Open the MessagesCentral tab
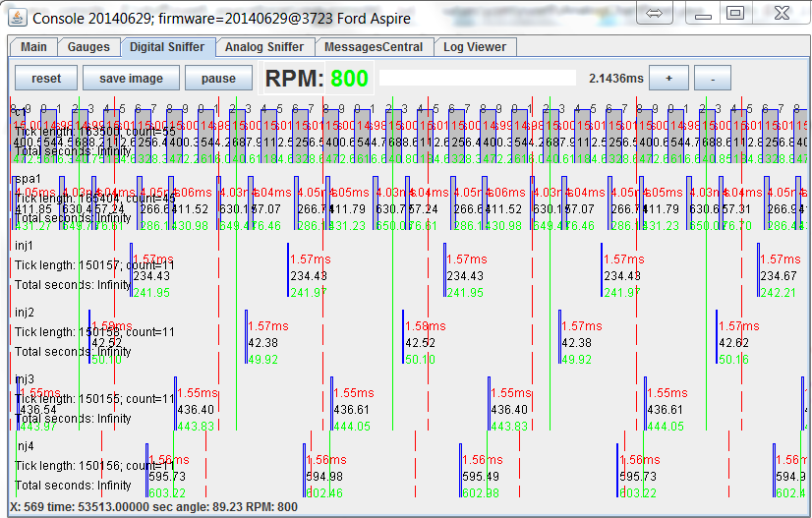812x518 pixels. pos(374,47)
